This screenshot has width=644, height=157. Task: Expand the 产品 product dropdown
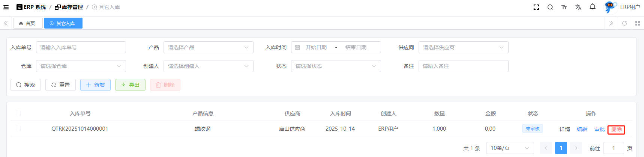(208, 47)
